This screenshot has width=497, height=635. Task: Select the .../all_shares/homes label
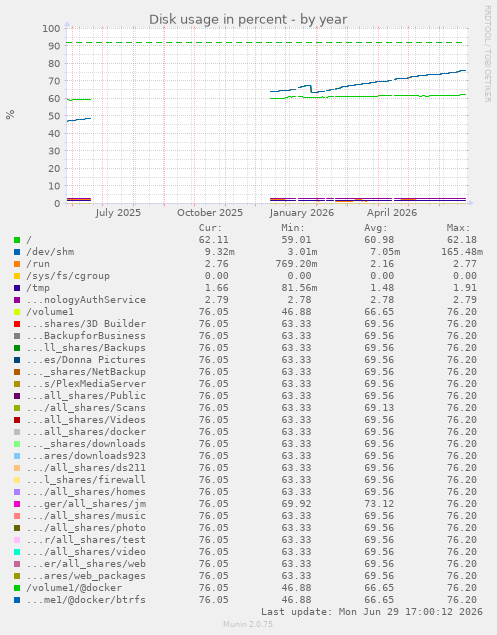(86, 492)
